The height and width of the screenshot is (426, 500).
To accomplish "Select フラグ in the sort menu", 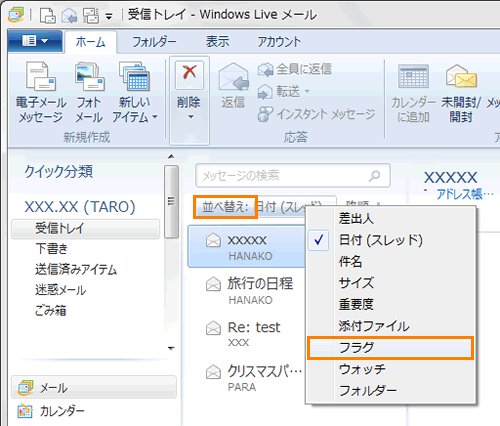I will [391, 348].
